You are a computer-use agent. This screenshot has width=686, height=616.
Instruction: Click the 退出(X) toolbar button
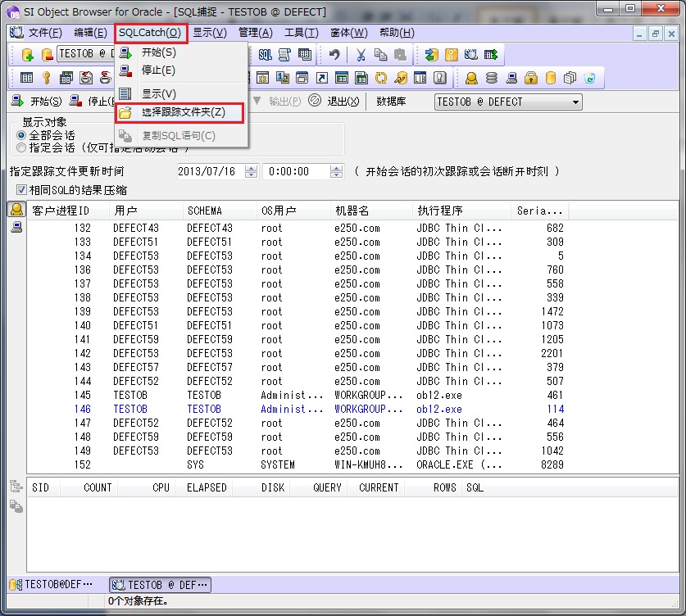point(334,102)
